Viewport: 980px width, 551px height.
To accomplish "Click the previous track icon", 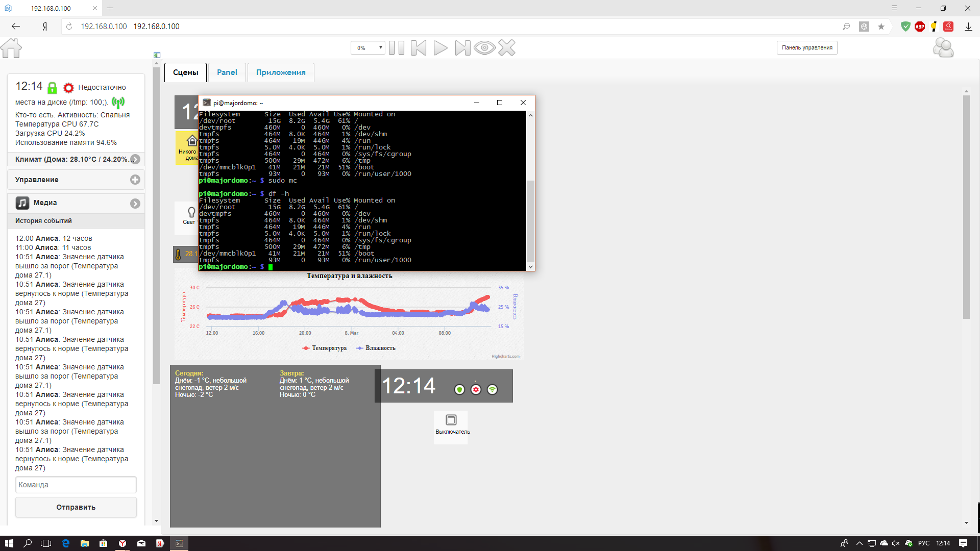I will click(x=419, y=48).
